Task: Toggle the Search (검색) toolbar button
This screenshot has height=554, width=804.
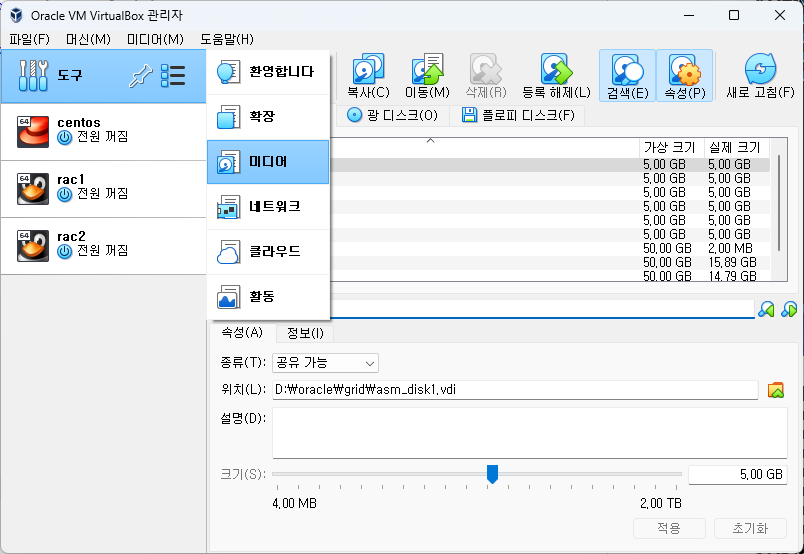Action: (627, 75)
